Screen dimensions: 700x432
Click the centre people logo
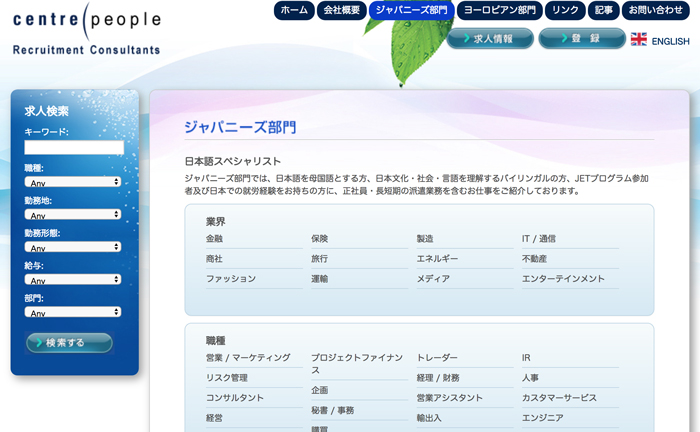87,29
